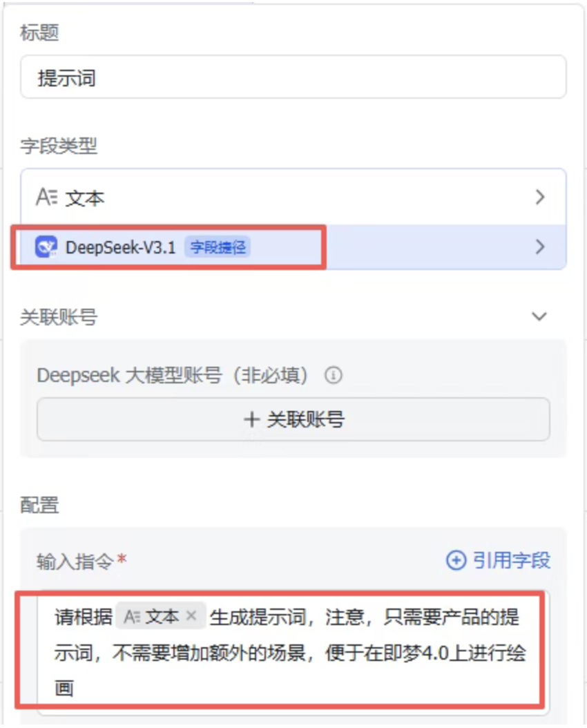Select the DeepSeek-V3.1 field shortcut row
This screenshot has height=728, width=587.
[293, 247]
